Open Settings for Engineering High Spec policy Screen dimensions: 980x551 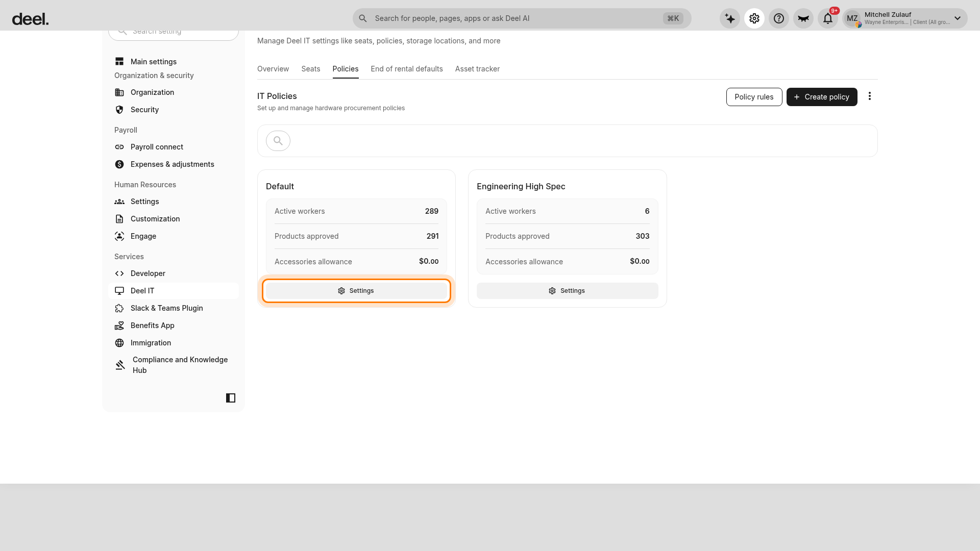click(568, 291)
